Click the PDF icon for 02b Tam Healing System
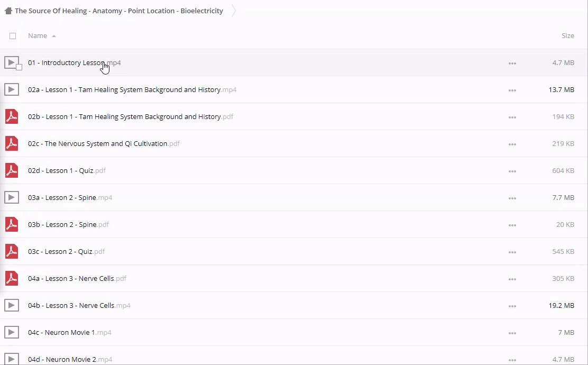The width and height of the screenshot is (588, 365). pos(12,116)
